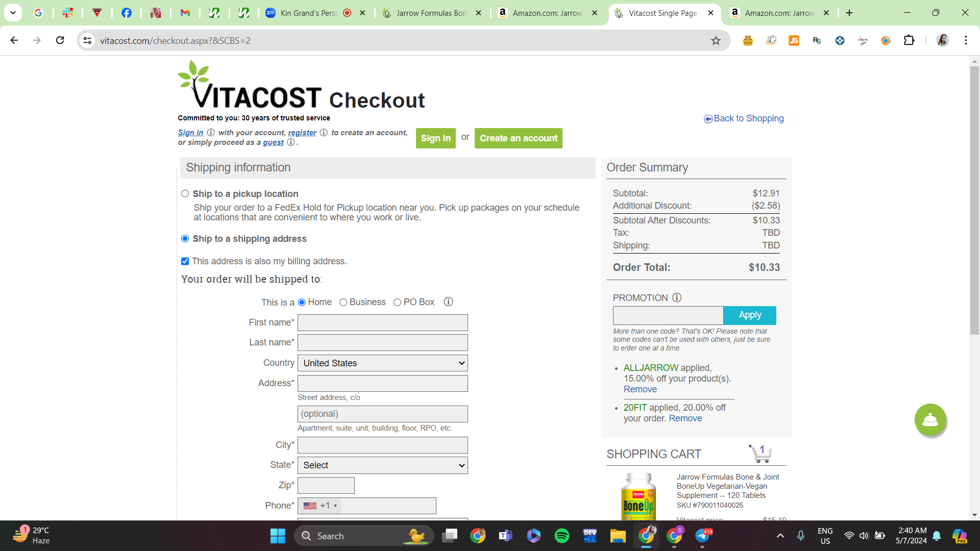Show info icon next to Sign in link
This screenshot has height=551, width=980.
click(x=211, y=133)
